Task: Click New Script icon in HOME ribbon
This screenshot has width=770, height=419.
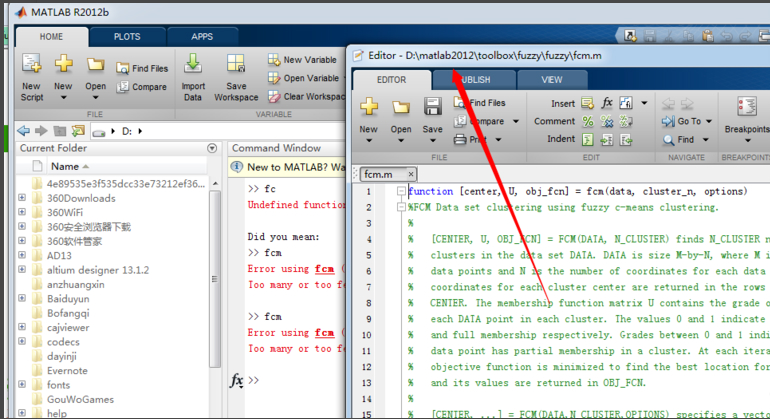Action: click(31, 64)
